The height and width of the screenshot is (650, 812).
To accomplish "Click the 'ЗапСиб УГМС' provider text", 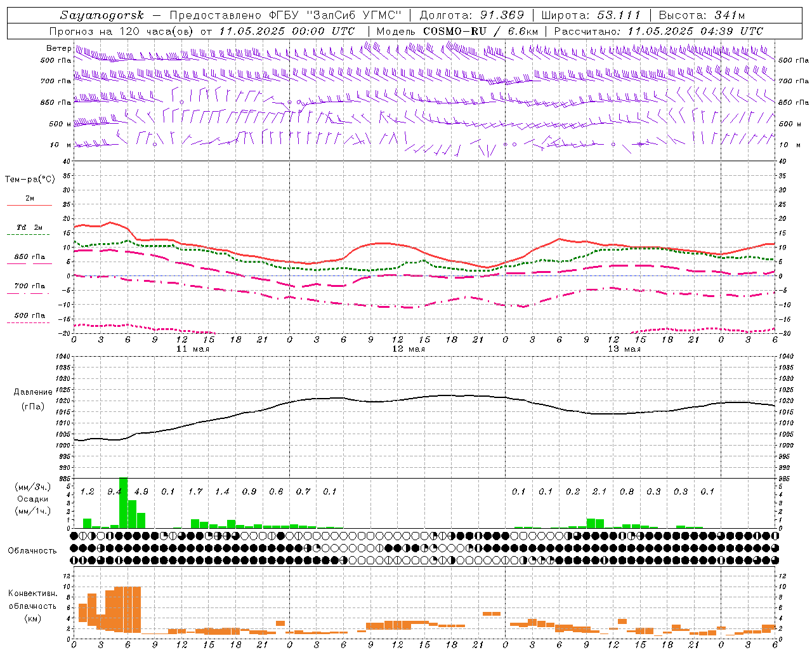I will point(355,15).
